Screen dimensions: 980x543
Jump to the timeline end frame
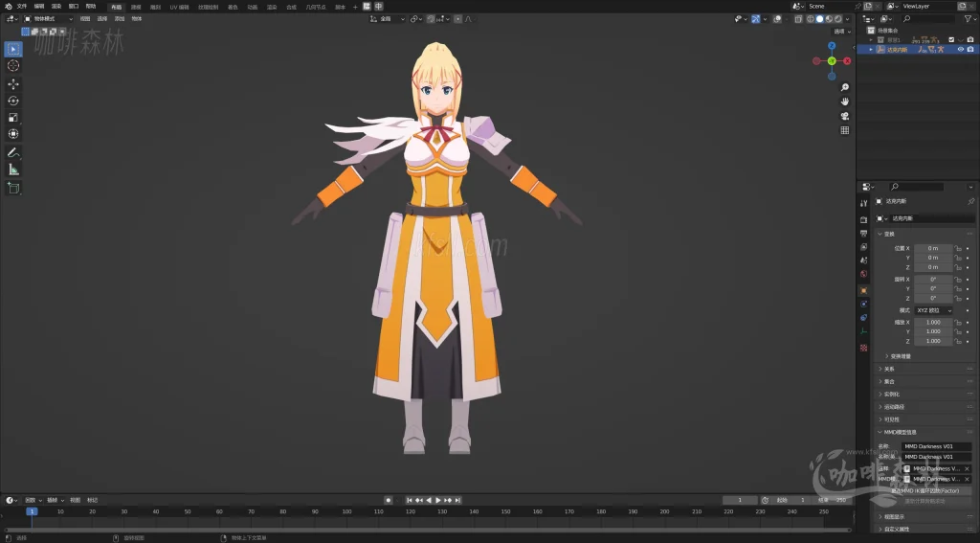(457, 501)
